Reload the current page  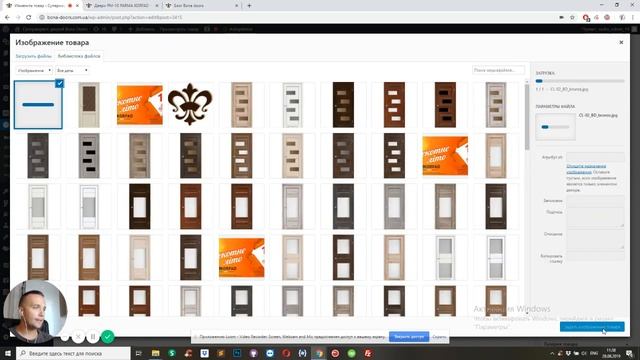click(x=29, y=18)
